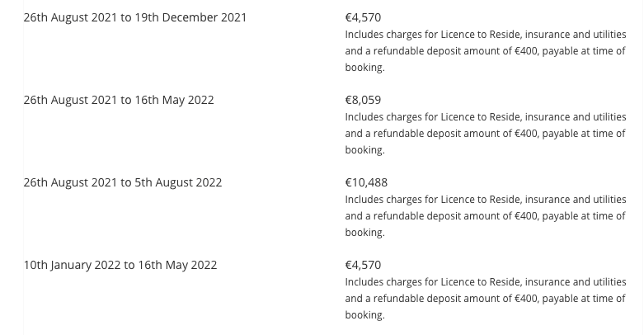Click the charges description under the €8,059 price

point(485,134)
